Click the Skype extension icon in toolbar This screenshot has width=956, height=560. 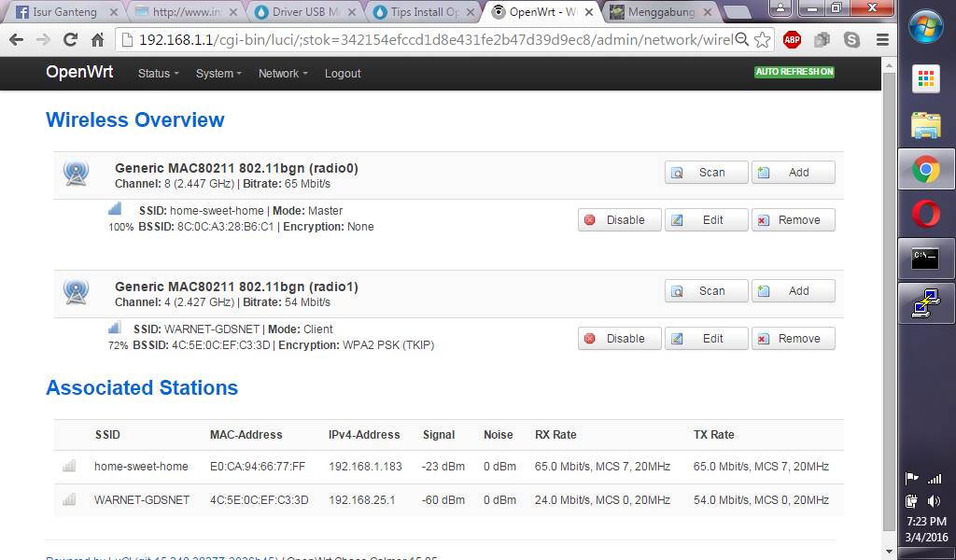point(851,40)
